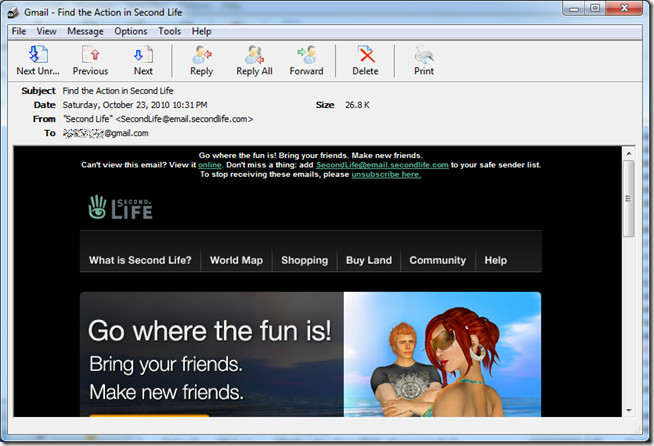The height and width of the screenshot is (446, 654).
Task: Click the subject text 'Find the Action in Second Life'
Action: pos(118,91)
